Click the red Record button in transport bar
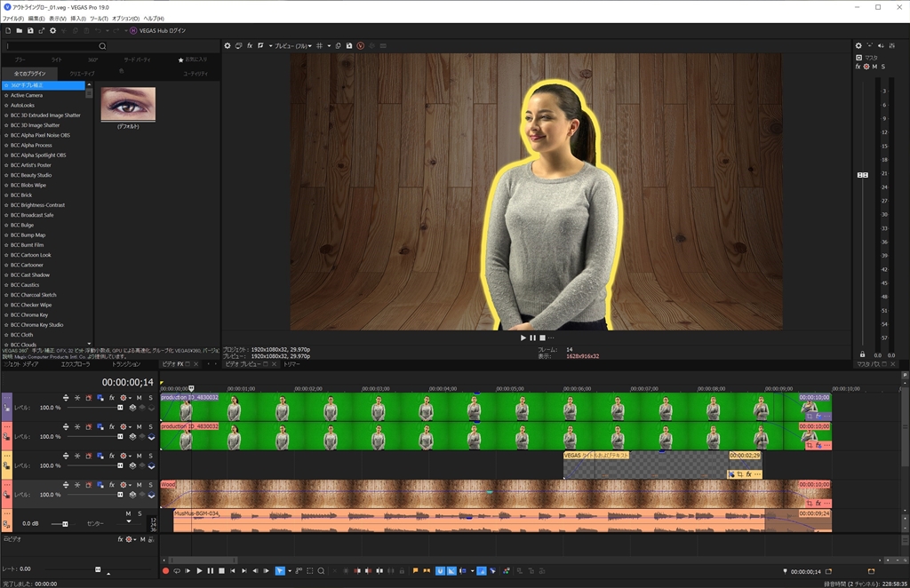 tap(165, 571)
